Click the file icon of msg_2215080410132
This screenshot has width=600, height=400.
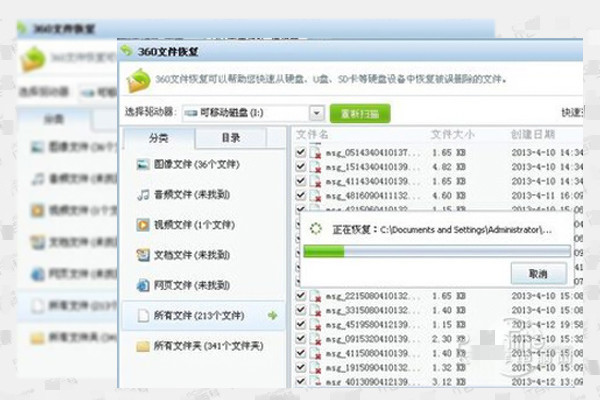[x=315, y=296]
